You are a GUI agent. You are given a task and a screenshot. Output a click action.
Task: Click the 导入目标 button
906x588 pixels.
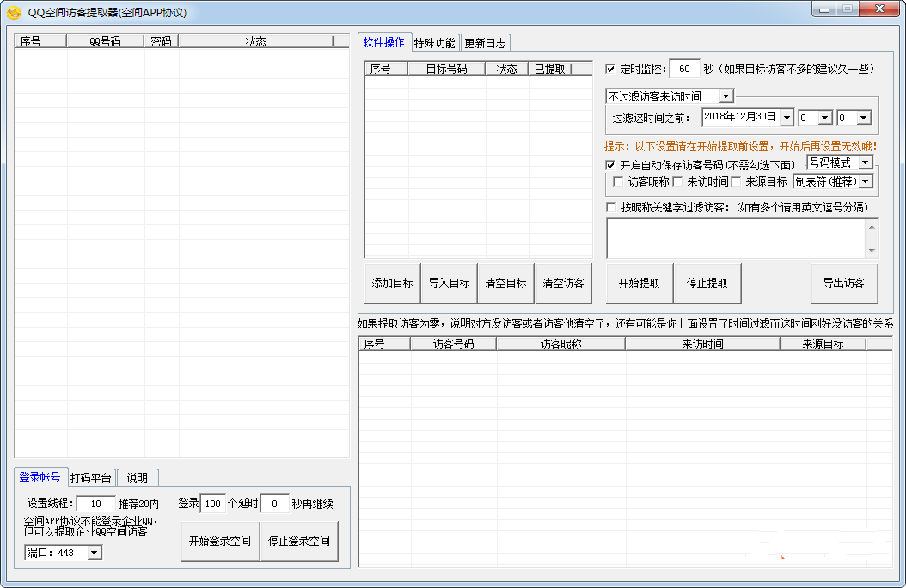coord(449,283)
